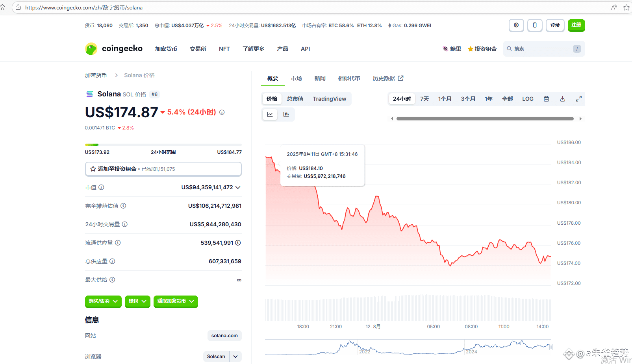Open API nav menu
This screenshot has width=632, height=364.
[x=306, y=49]
